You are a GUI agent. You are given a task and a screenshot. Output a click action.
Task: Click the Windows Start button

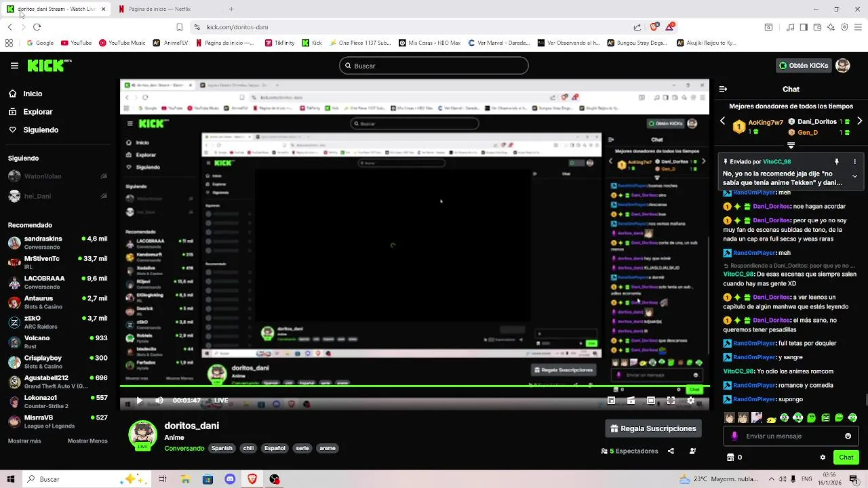[10, 479]
